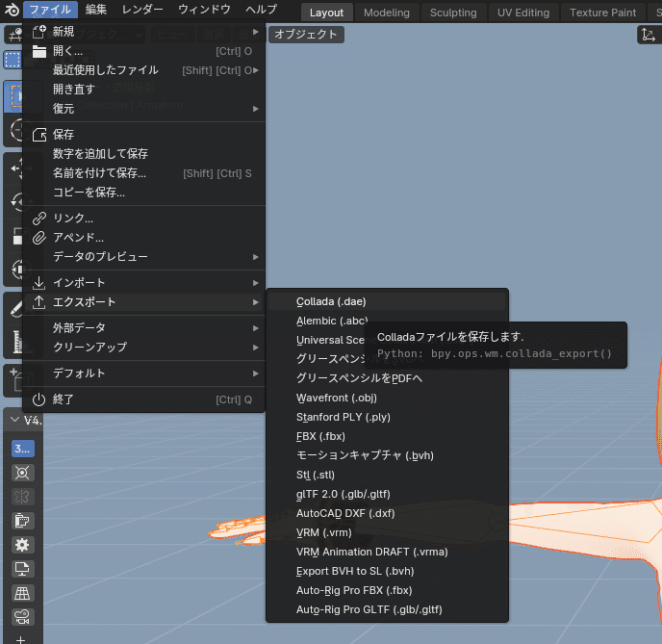Click the plus icon below sidebar icons
The image size is (662, 644).
point(20,639)
